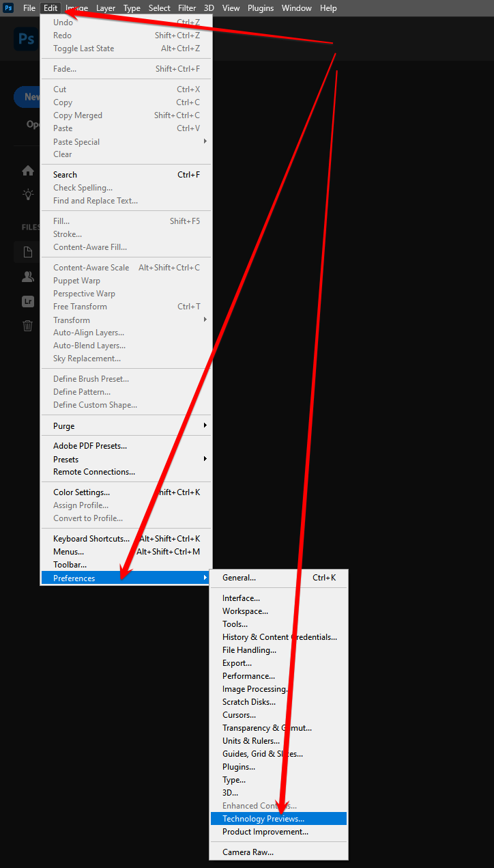Screen dimensions: 494x868
Task: Open the Window menu
Action: (x=297, y=8)
